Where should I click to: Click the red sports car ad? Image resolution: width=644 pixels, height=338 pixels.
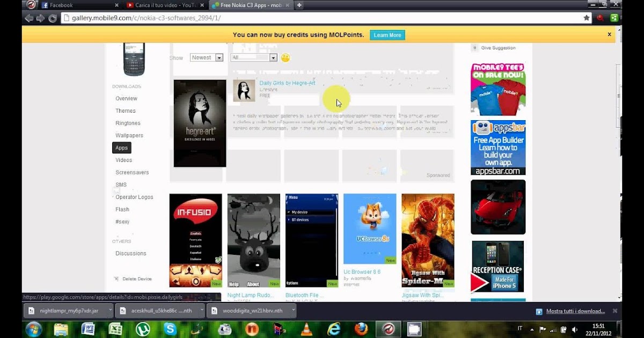pos(498,207)
